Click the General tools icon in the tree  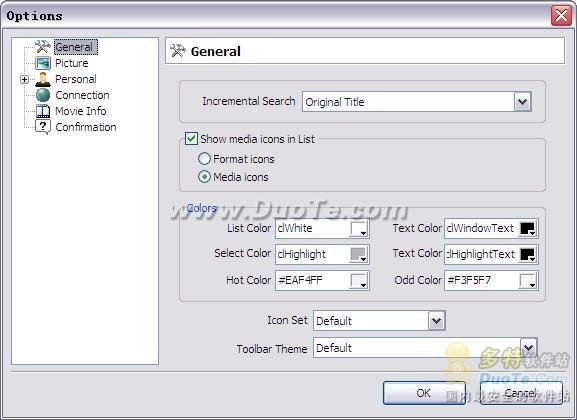[x=42, y=47]
